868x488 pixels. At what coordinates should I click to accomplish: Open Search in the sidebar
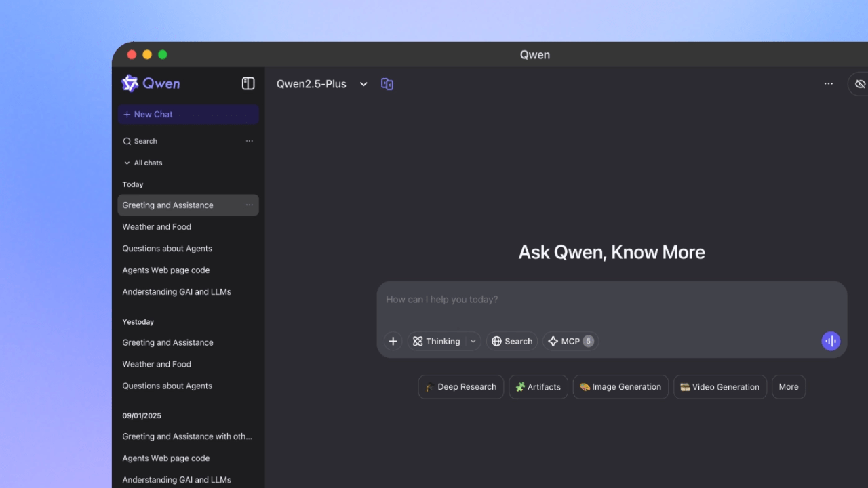tap(140, 141)
